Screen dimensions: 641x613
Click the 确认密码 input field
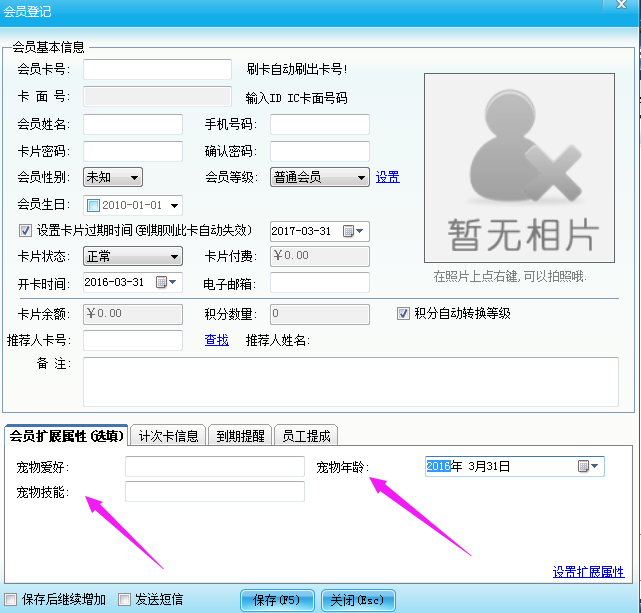click(320, 151)
